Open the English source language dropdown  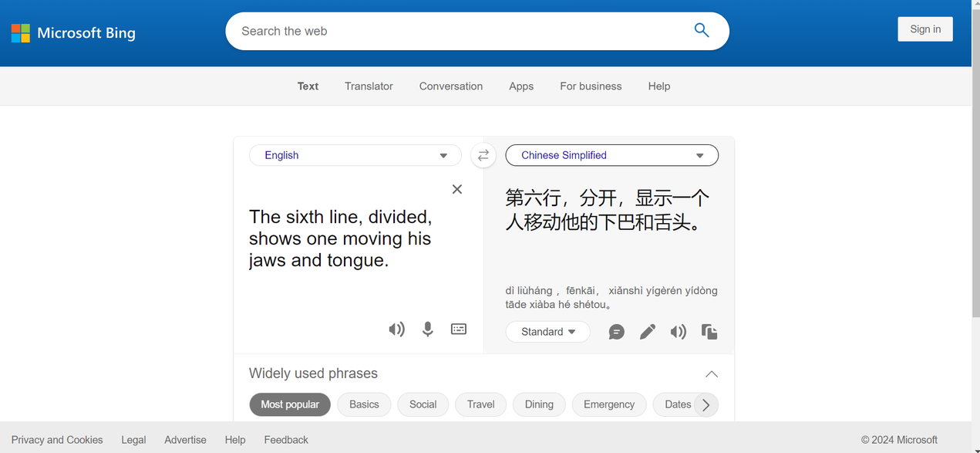tap(355, 155)
